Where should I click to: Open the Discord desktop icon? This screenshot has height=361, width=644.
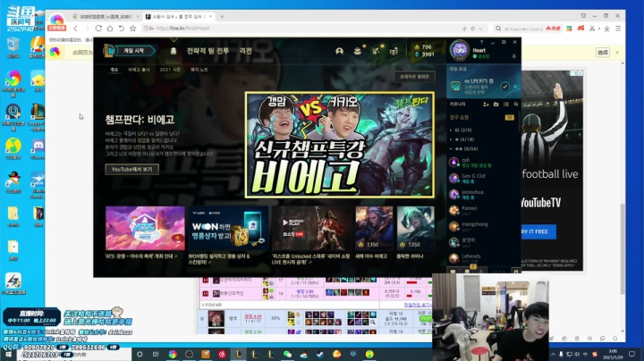[38, 150]
